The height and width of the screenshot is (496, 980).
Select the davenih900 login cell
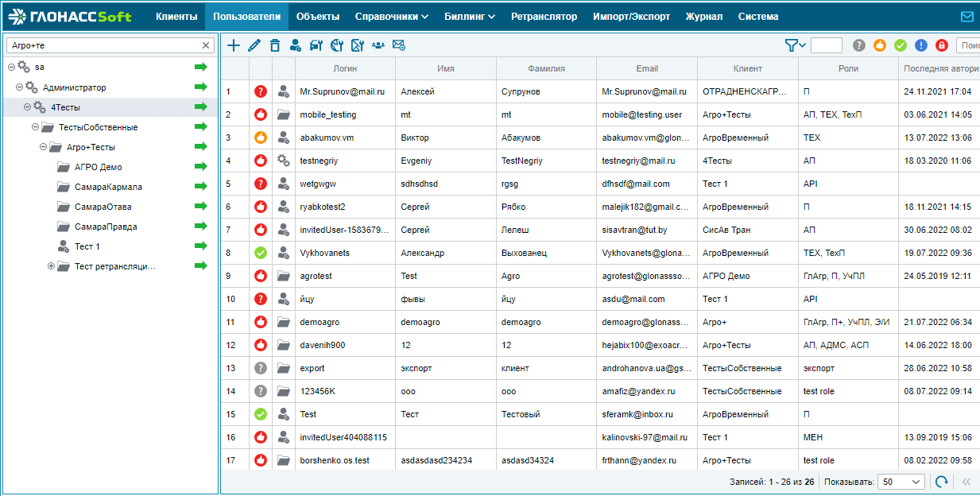tap(345, 345)
